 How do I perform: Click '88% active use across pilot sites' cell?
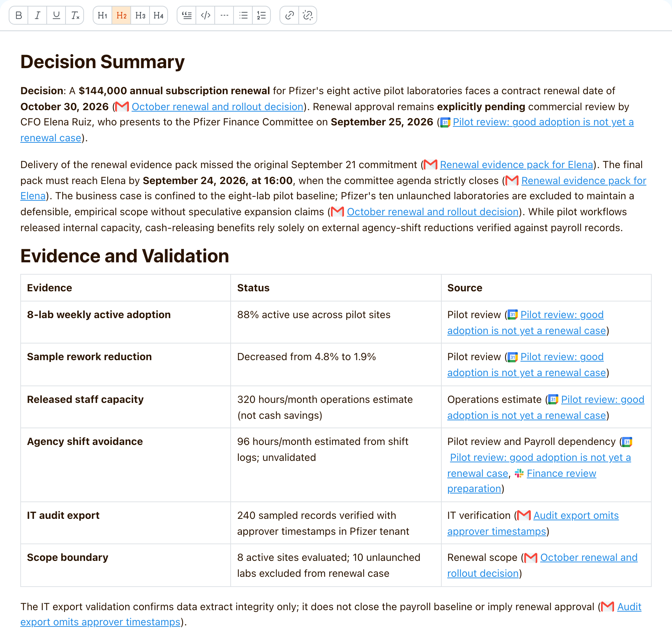[x=336, y=322]
